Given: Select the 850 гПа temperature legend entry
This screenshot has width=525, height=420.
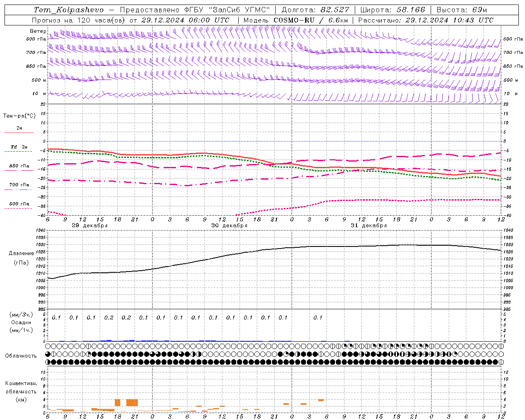Looking at the screenshot, I should point(19,166).
